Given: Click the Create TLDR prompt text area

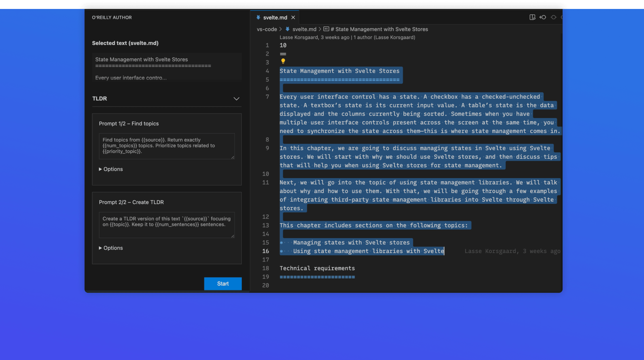Looking at the screenshot, I should click(x=167, y=225).
